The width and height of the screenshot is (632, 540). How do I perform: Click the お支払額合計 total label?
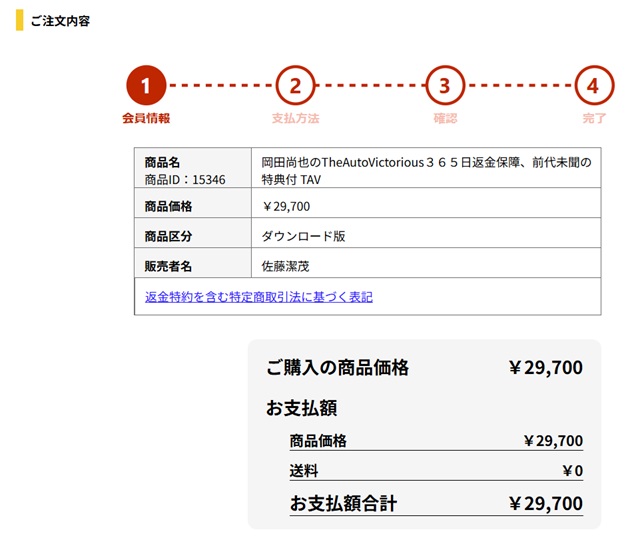[343, 503]
